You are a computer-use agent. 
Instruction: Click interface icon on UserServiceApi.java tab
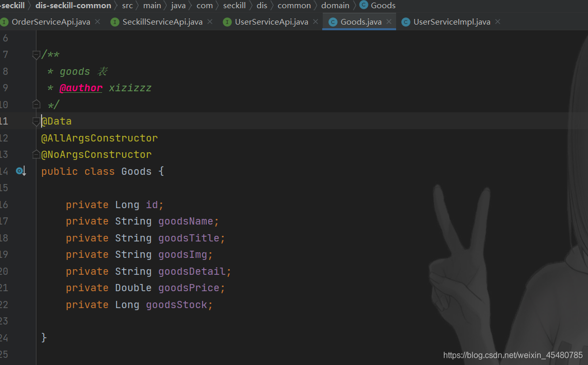227,22
